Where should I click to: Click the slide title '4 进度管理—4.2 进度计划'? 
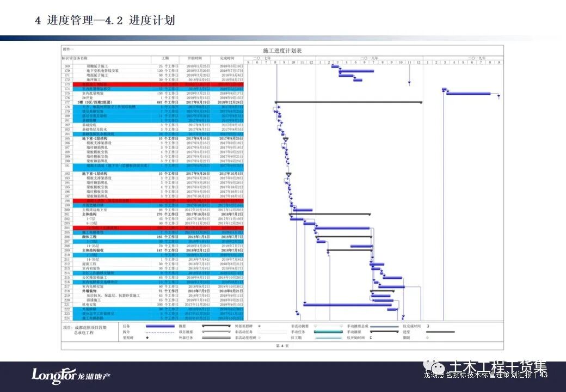pos(105,20)
